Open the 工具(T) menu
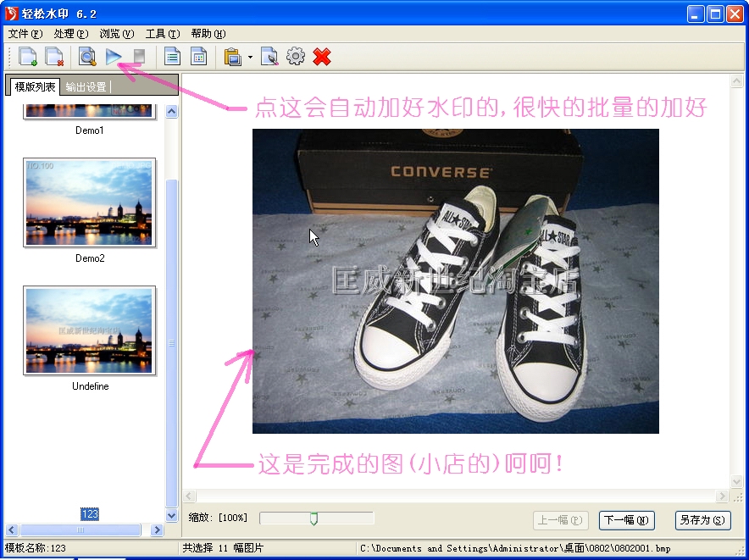The width and height of the screenshot is (749, 560). pyautogui.click(x=163, y=33)
